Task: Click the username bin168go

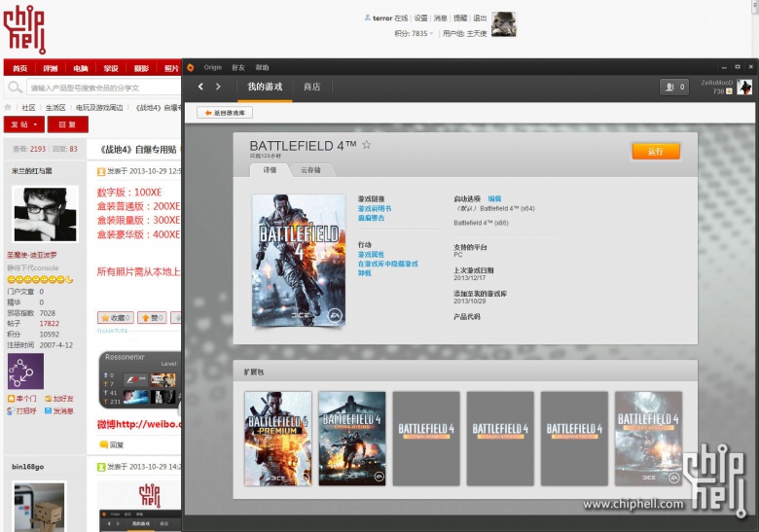Action: click(x=27, y=467)
